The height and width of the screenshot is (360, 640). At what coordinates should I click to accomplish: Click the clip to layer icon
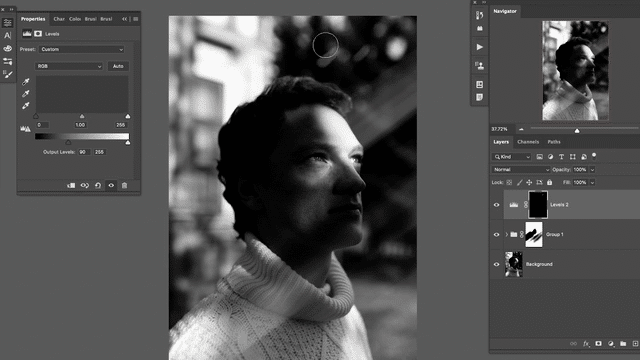pyautogui.click(x=71, y=185)
